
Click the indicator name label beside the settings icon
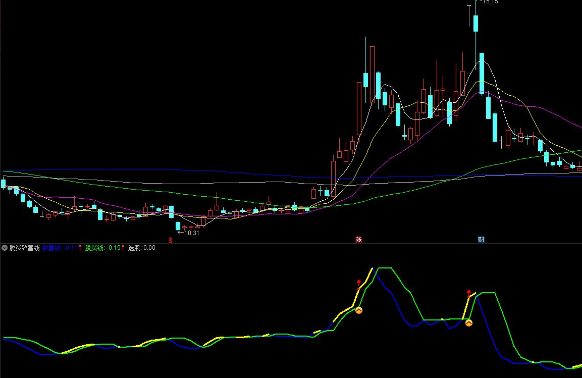[x=24, y=248]
